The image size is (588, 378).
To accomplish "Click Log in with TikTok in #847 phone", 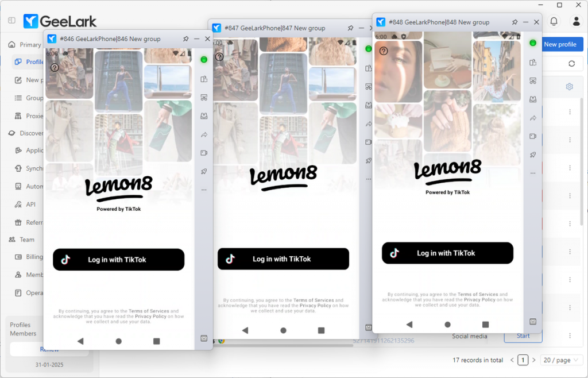I will 283,259.
